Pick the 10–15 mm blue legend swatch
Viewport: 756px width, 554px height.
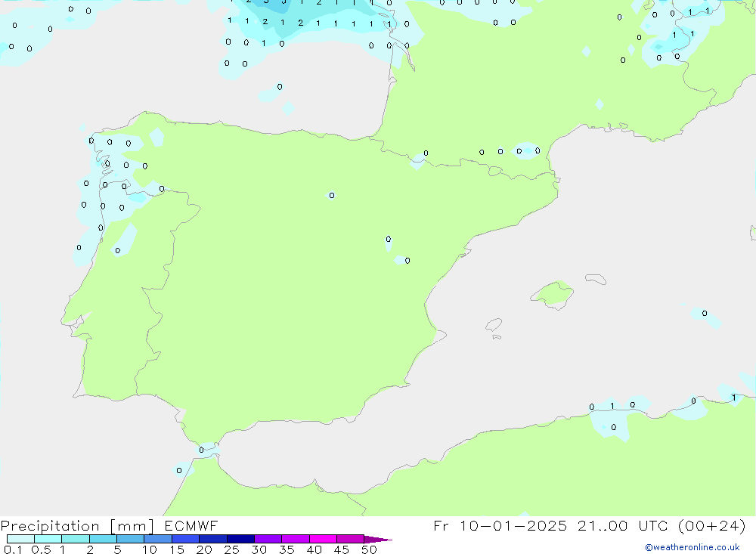[158, 539]
